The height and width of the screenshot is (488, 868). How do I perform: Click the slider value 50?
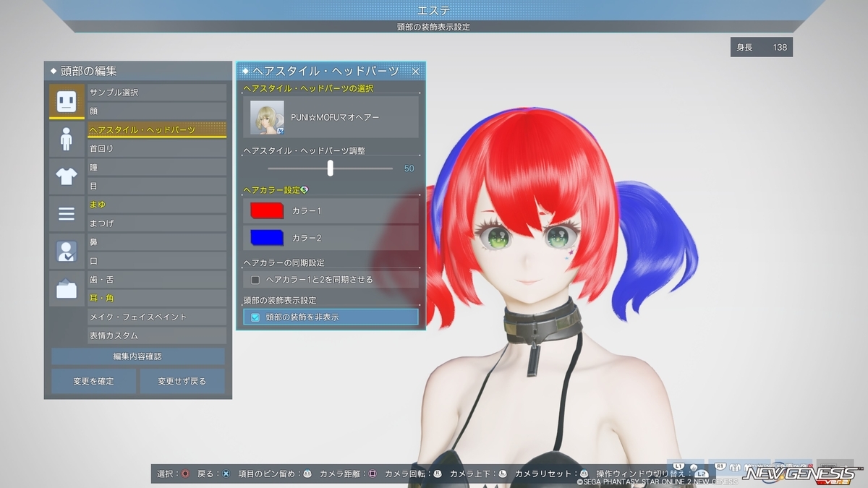tap(409, 168)
